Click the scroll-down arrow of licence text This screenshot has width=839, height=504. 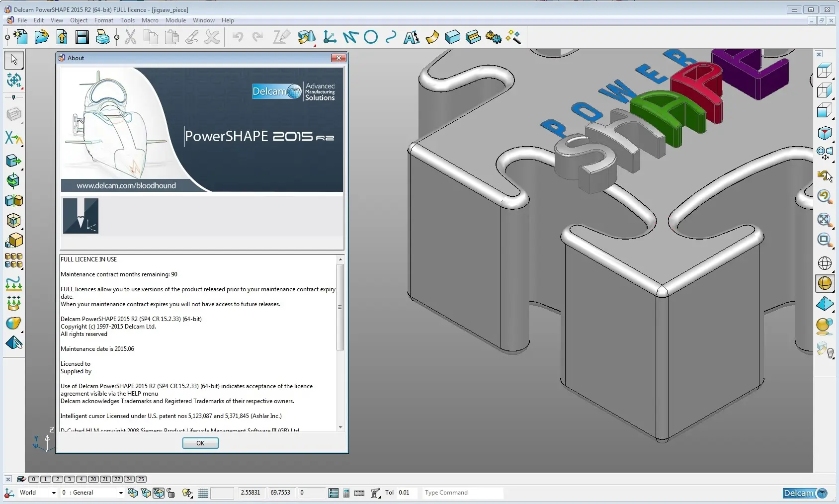(x=340, y=427)
